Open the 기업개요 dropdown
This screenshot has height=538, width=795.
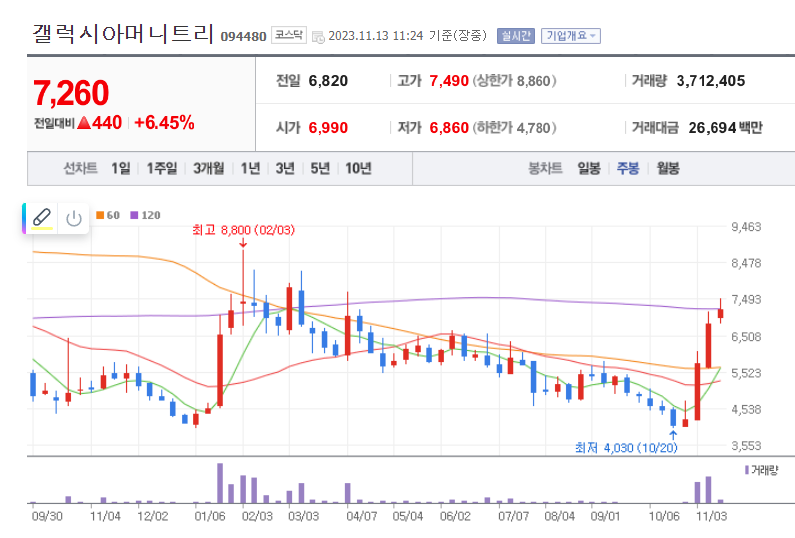click(x=570, y=35)
